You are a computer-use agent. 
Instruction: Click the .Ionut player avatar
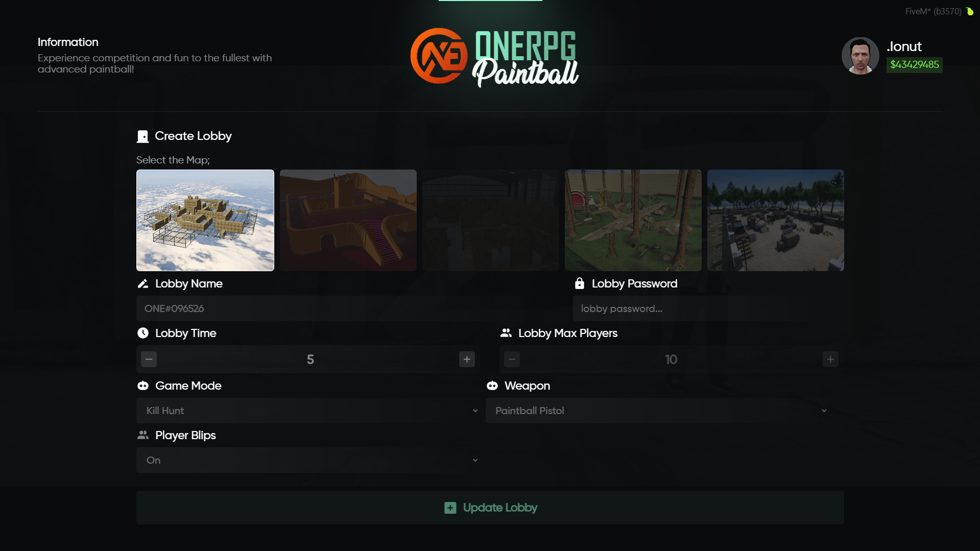860,56
